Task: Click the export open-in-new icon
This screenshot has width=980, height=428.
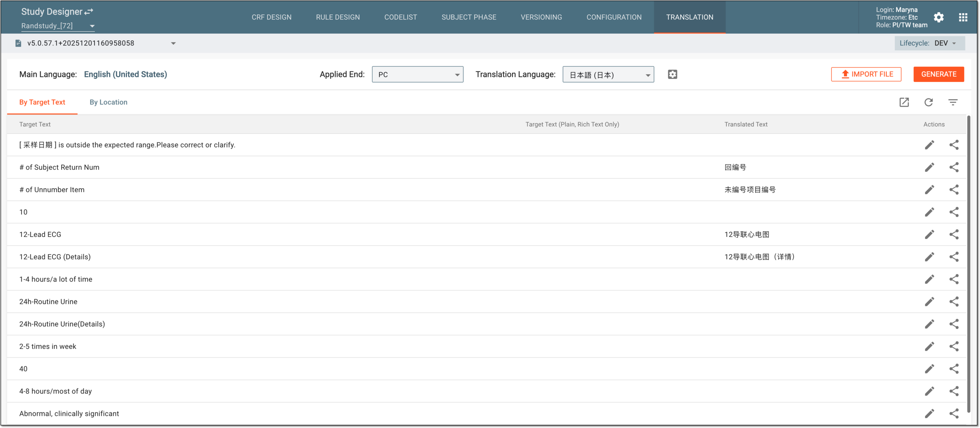Action: [x=904, y=102]
